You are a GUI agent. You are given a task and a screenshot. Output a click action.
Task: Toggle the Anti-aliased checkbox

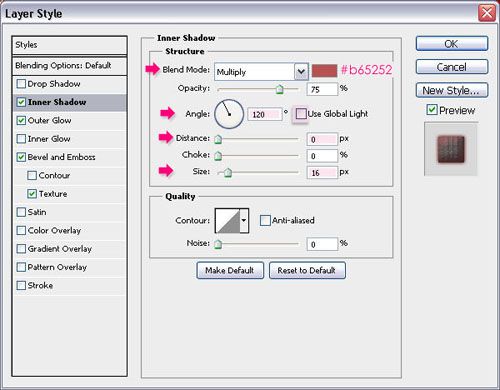point(265,220)
